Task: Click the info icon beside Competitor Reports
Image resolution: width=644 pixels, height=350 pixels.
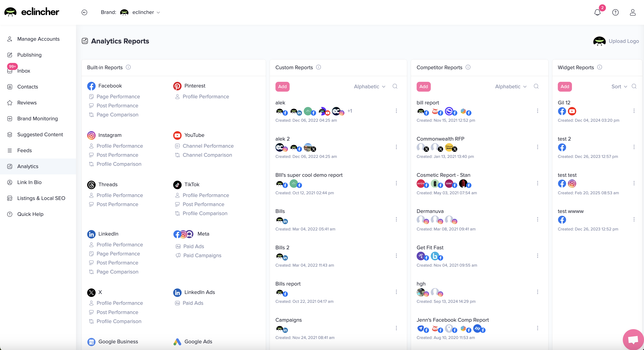Action: pos(468,67)
